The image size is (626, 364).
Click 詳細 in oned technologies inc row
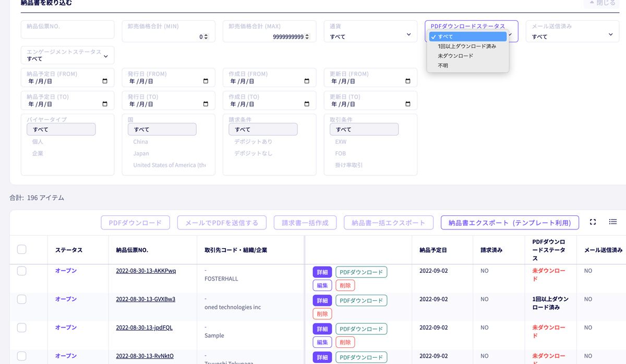pyautogui.click(x=322, y=301)
